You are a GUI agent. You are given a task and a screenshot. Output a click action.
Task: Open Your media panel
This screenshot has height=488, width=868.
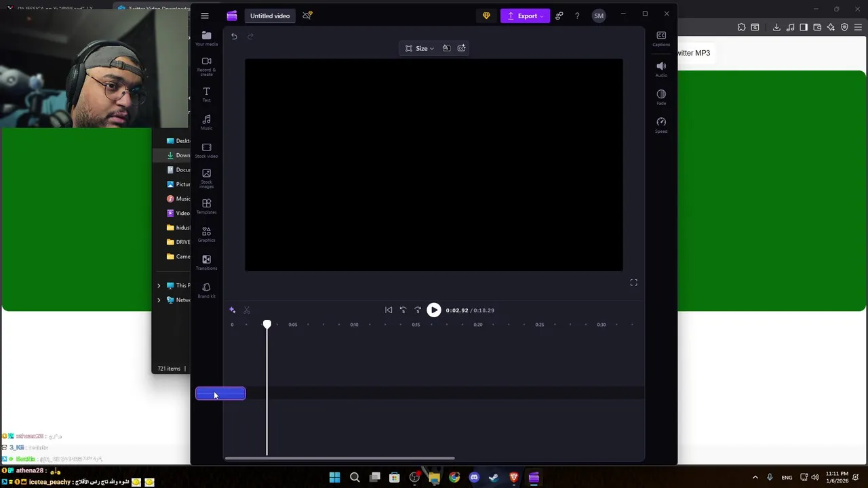[x=207, y=39]
